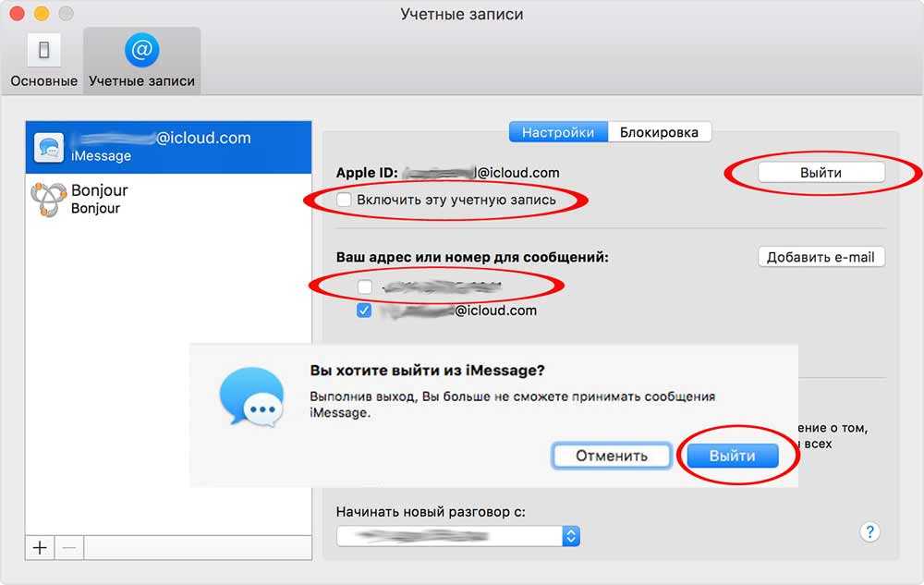This screenshot has width=924, height=585.
Task: Check the unchecked blurred phone number checkbox
Action: click(x=365, y=286)
